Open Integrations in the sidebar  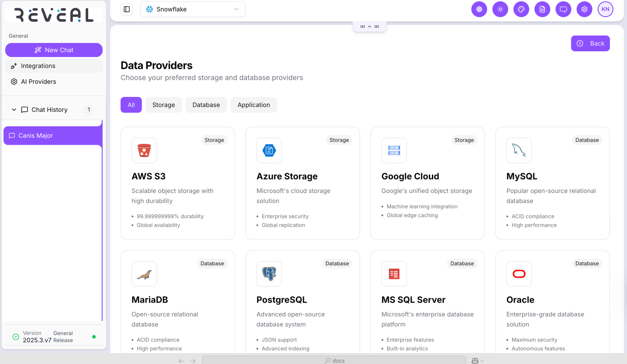point(38,66)
